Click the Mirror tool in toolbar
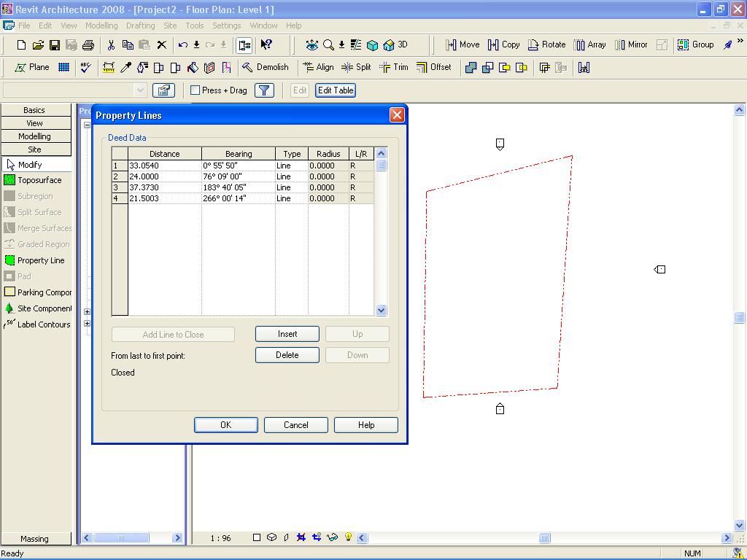This screenshot has width=747, height=560. point(630,44)
